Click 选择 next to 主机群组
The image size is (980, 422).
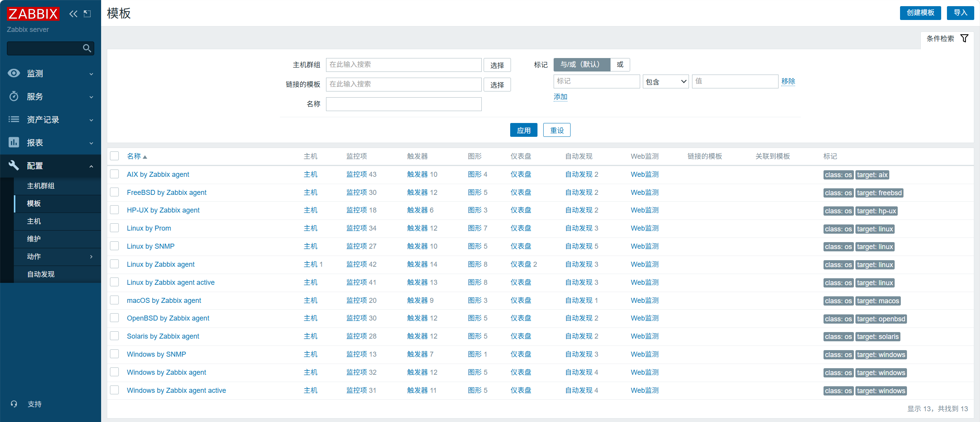click(x=497, y=65)
